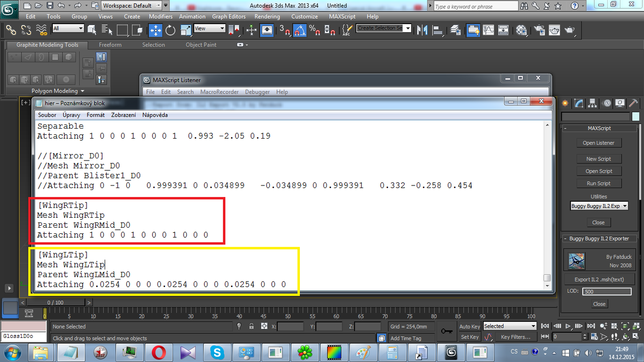
Task: Open the Utilities hammer tab icon
Action: pyautogui.click(x=633, y=103)
